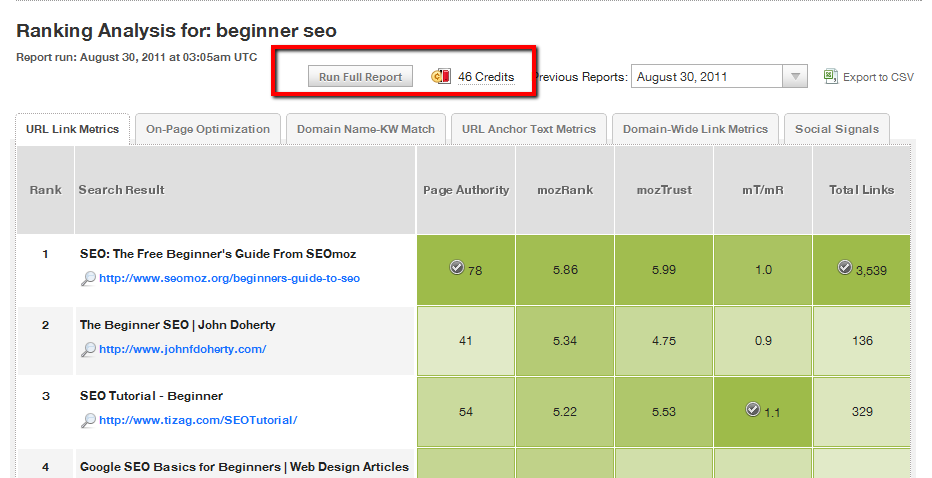
Task: Click the mozTrust value 5.99
Action: [x=664, y=270]
